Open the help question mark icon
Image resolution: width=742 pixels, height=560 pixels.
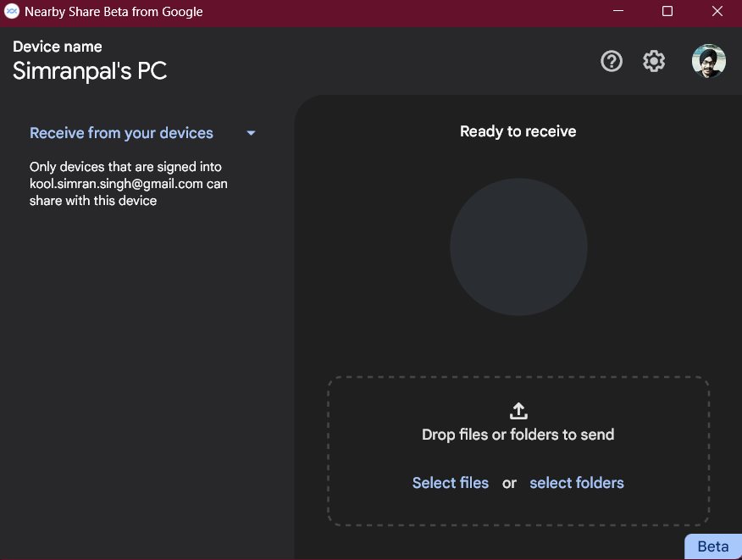pyautogui.click(x=612, y=61)
